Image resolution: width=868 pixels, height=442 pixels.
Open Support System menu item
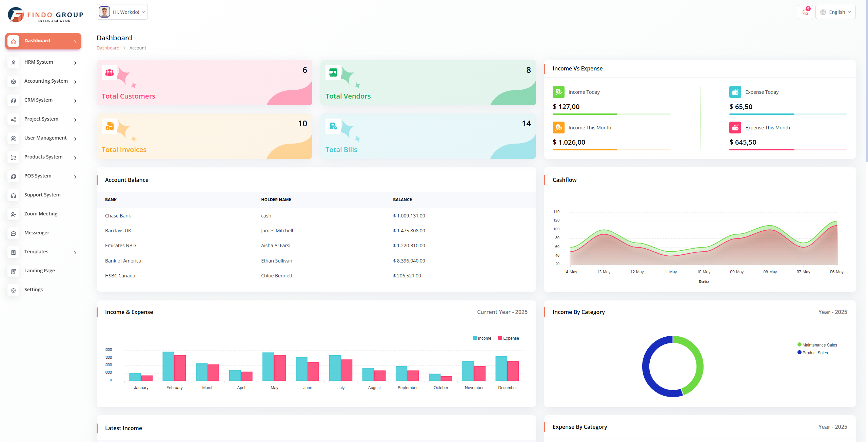[x=42, y=195]
